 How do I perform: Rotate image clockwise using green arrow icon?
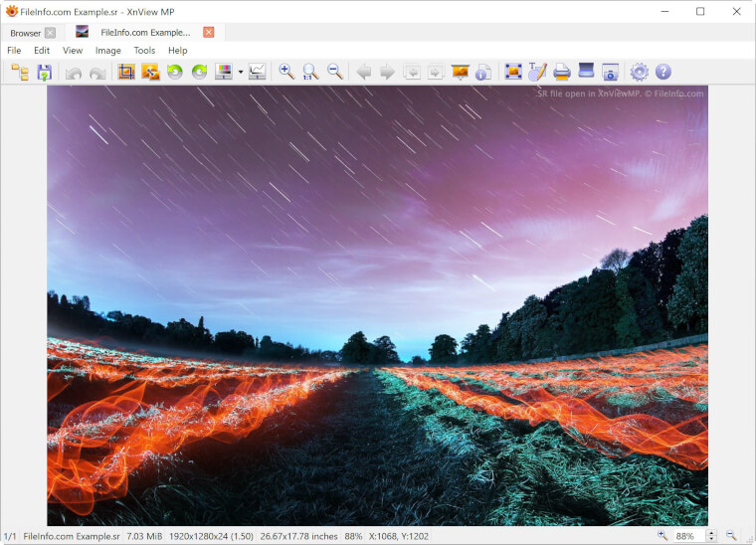tap(199, 72)
